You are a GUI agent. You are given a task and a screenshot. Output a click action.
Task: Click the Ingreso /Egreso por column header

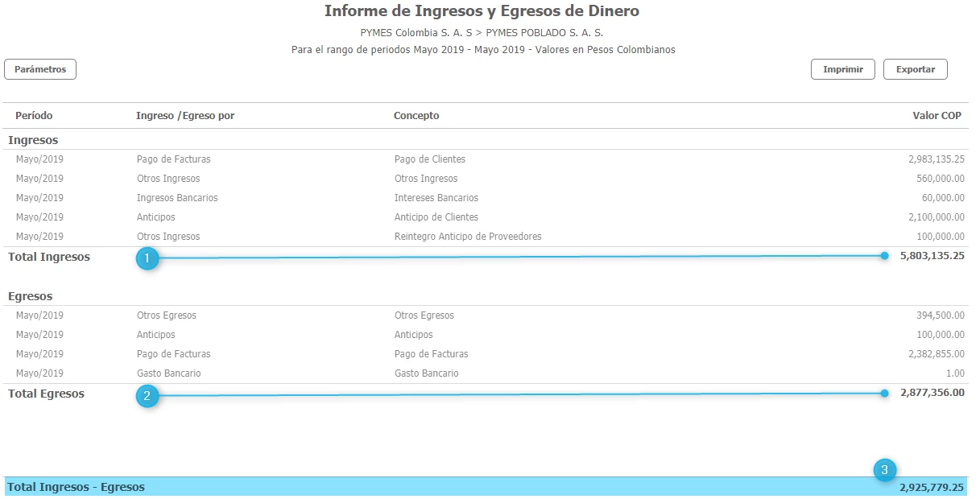185,116
